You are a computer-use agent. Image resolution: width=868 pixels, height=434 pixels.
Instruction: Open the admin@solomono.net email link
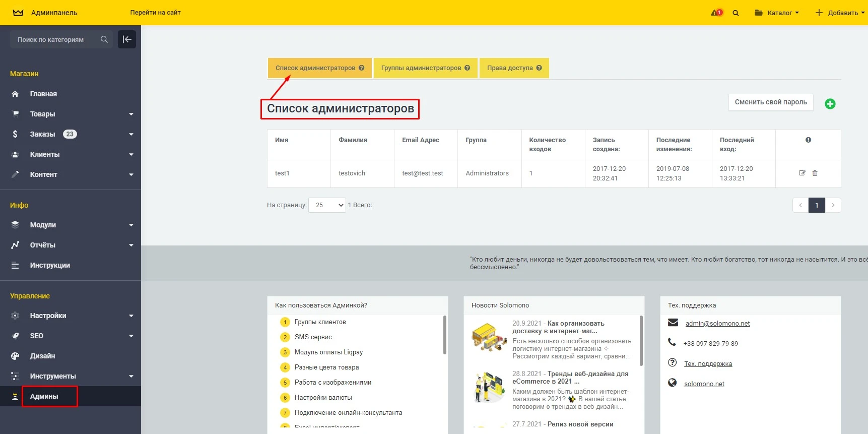[x=717, y=324]
